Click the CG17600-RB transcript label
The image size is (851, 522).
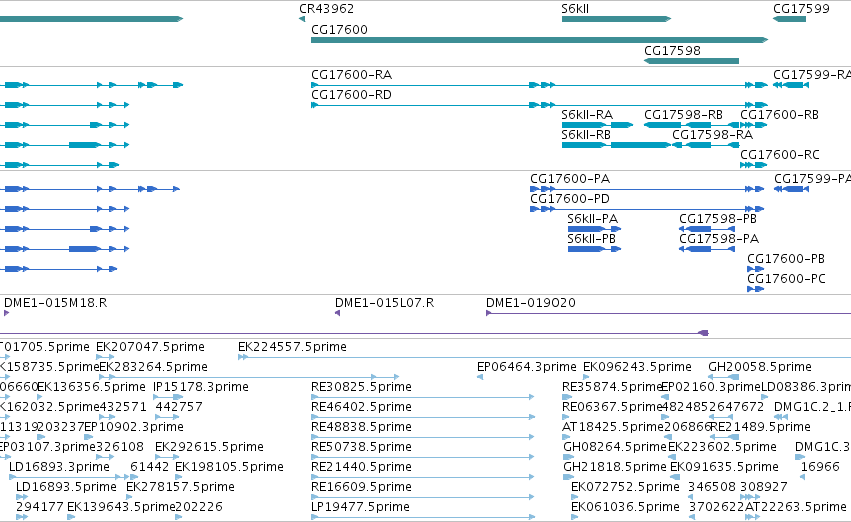[779, 114]
